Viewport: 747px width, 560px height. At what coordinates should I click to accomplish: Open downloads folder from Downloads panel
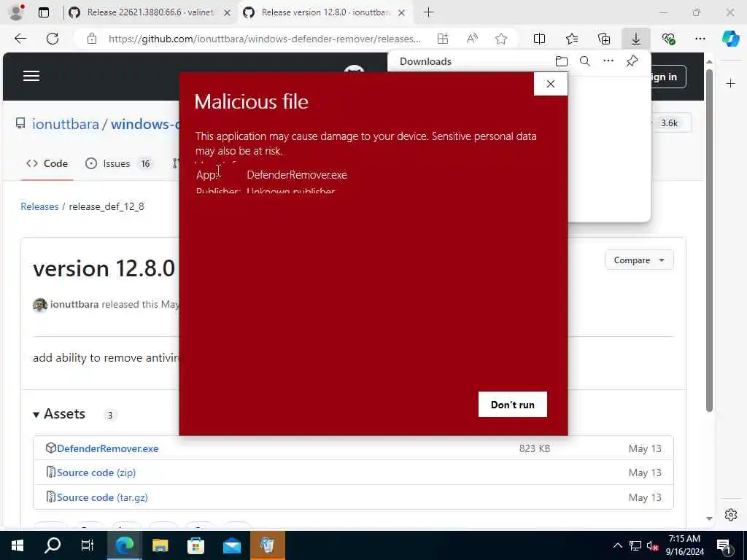click(562, 61)
